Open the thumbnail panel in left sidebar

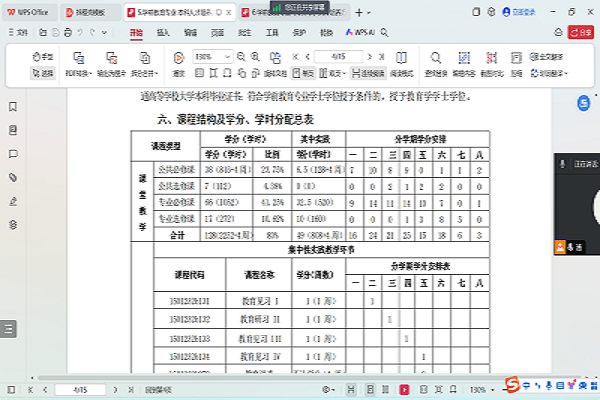[12, 130]
